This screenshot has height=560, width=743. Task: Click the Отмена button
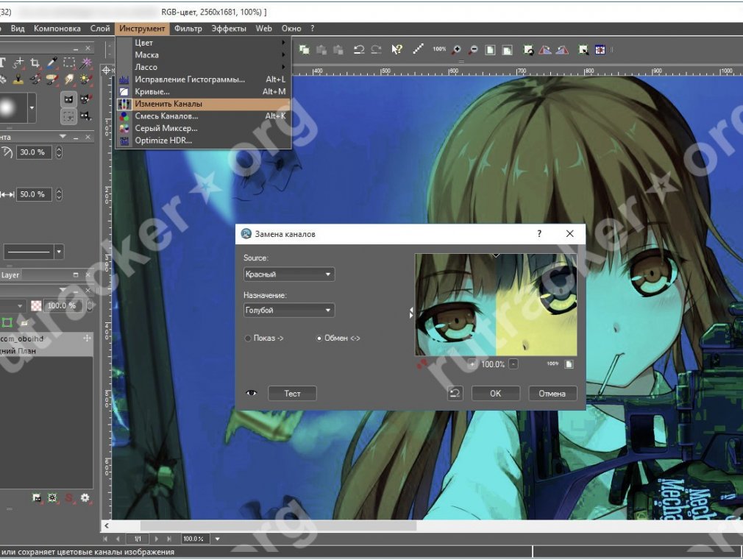pos(552,393)
